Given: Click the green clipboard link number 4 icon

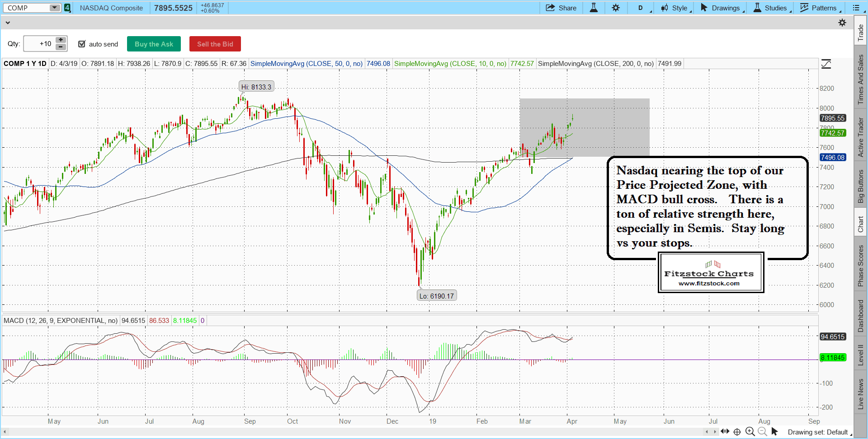Looking at the screenshot, I should 67,8.
